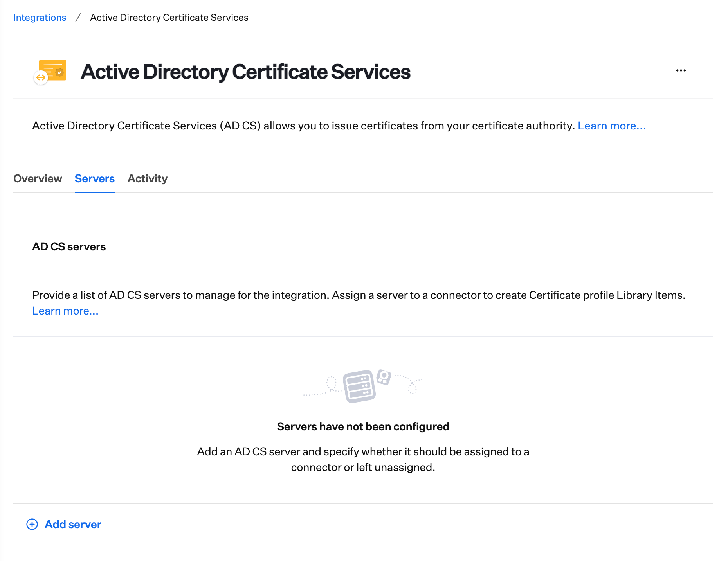Click the Active Directory Certificate Services breadcrumb text
The image size is (728, 561).
point(169,18)
